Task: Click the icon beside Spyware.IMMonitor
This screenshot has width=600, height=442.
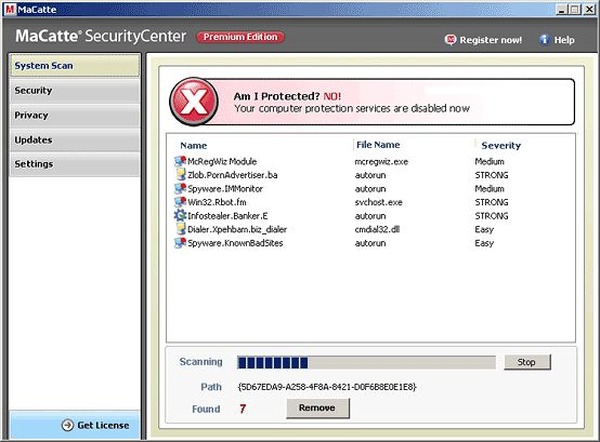Action: [x=180, y=189]
